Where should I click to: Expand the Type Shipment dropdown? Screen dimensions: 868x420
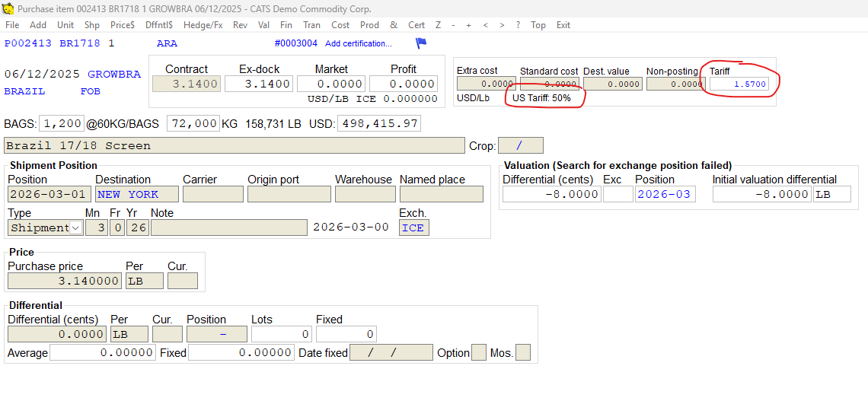[x=75, y=228]
